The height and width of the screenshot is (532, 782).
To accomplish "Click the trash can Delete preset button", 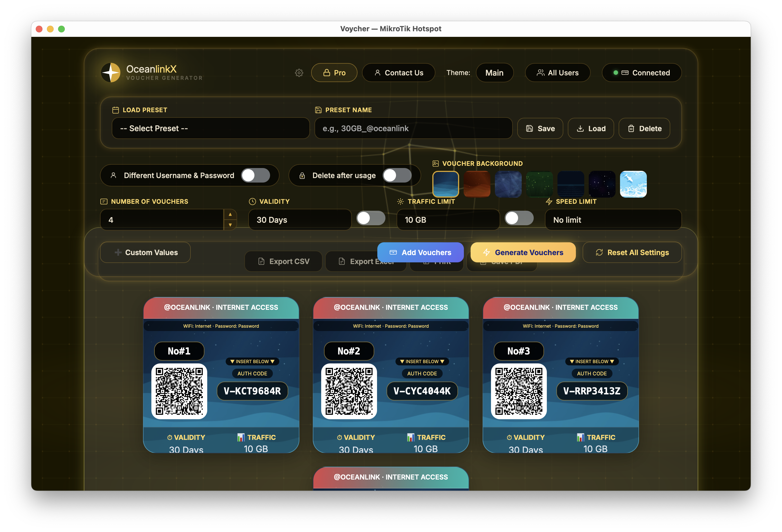I will (x=644, y=128).
